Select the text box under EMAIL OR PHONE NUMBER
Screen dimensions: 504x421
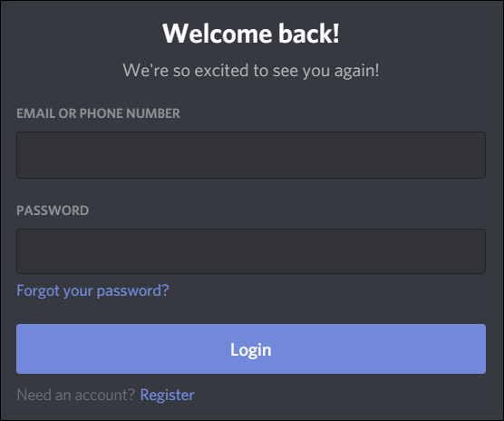pyautogui.click(x=251, y=155)
